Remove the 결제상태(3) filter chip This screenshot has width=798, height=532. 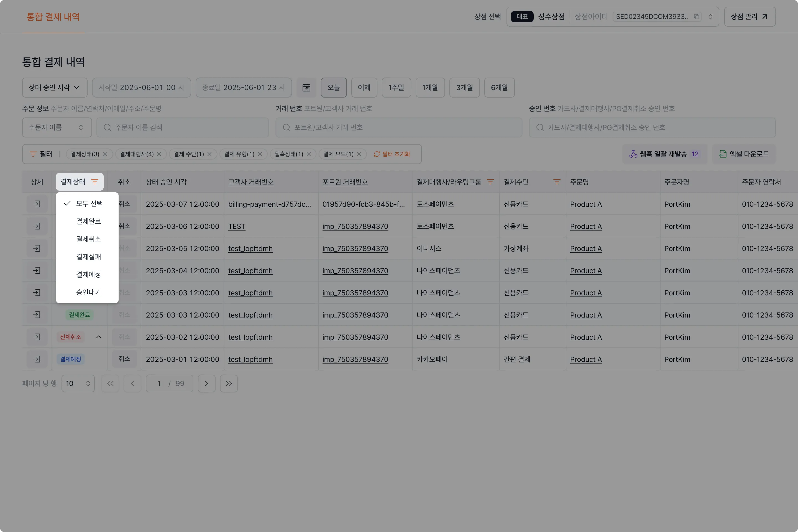coord(105,154)
